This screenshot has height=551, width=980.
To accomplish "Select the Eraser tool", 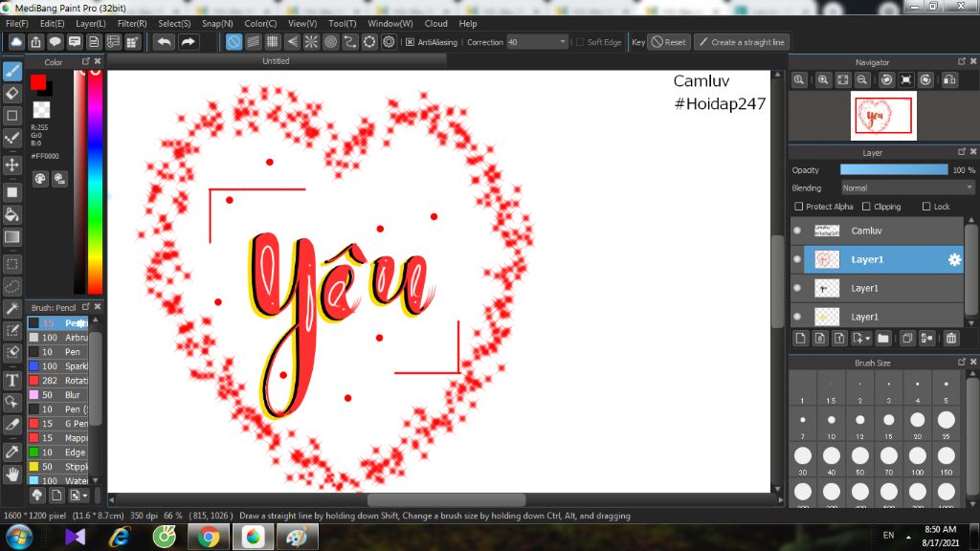I will pos(11,94).
